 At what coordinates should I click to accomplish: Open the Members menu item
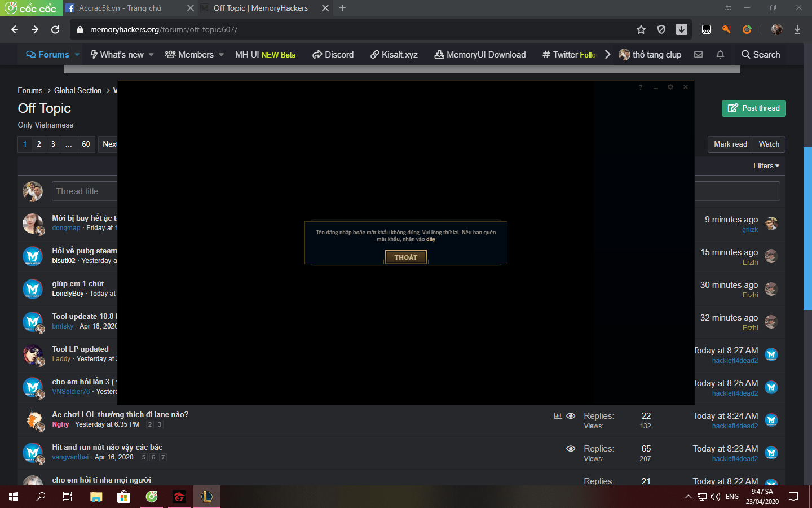click(189, 55)
